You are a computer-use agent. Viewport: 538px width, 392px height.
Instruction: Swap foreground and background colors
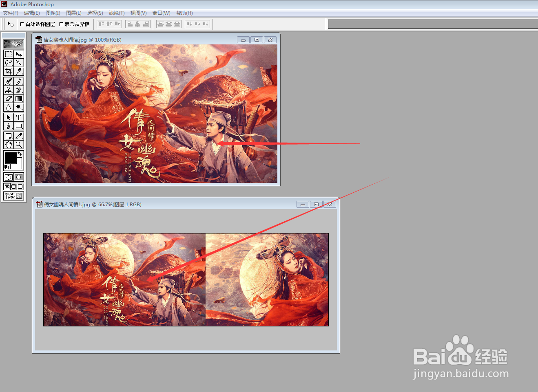20,154
